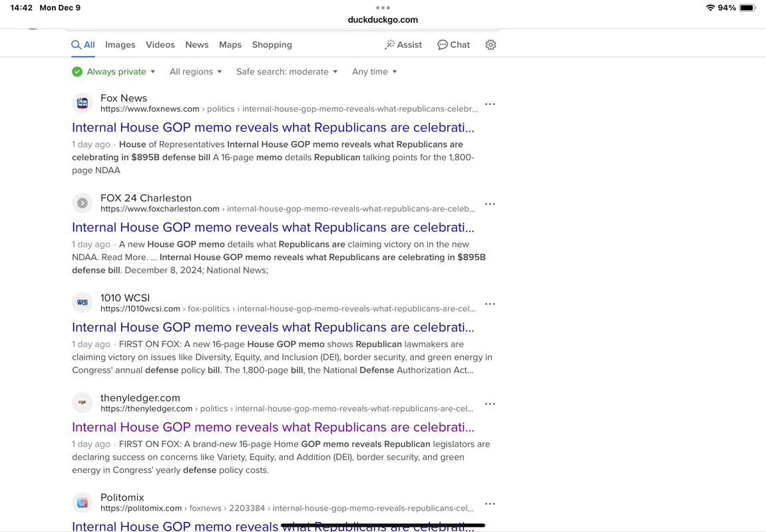The height and width of the screenshot is (532, 766).
Task: Switch to the Videos tab
Action: 160,45
